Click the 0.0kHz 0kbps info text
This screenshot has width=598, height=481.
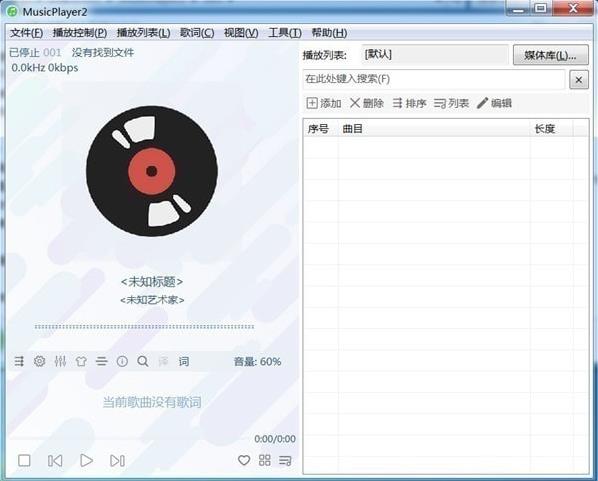tap(45, 68)
